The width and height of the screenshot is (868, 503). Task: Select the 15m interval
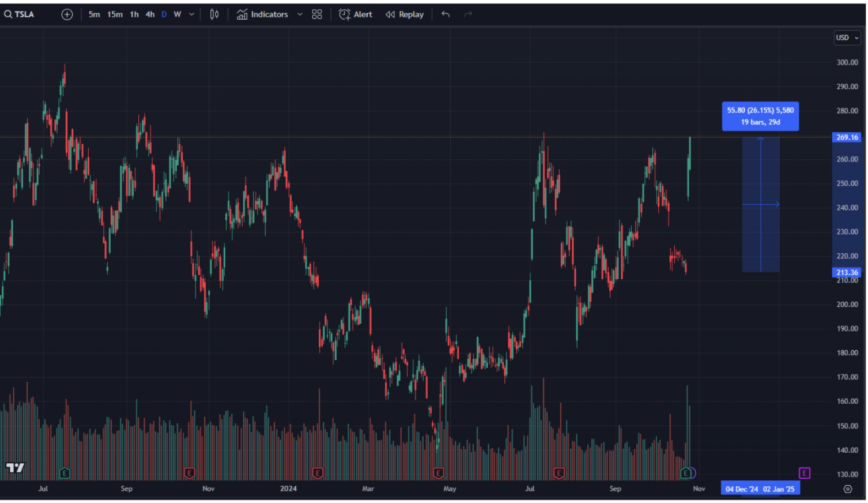[x=115, y=14]
